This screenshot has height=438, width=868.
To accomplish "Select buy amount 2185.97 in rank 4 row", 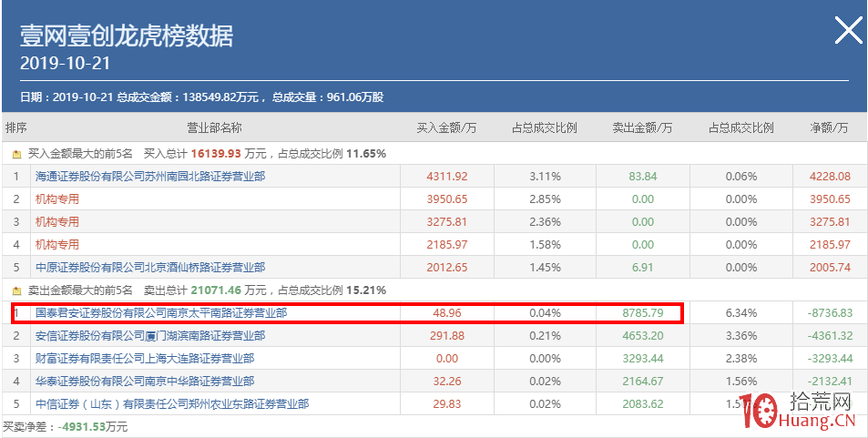I will [x=447, y=245].
